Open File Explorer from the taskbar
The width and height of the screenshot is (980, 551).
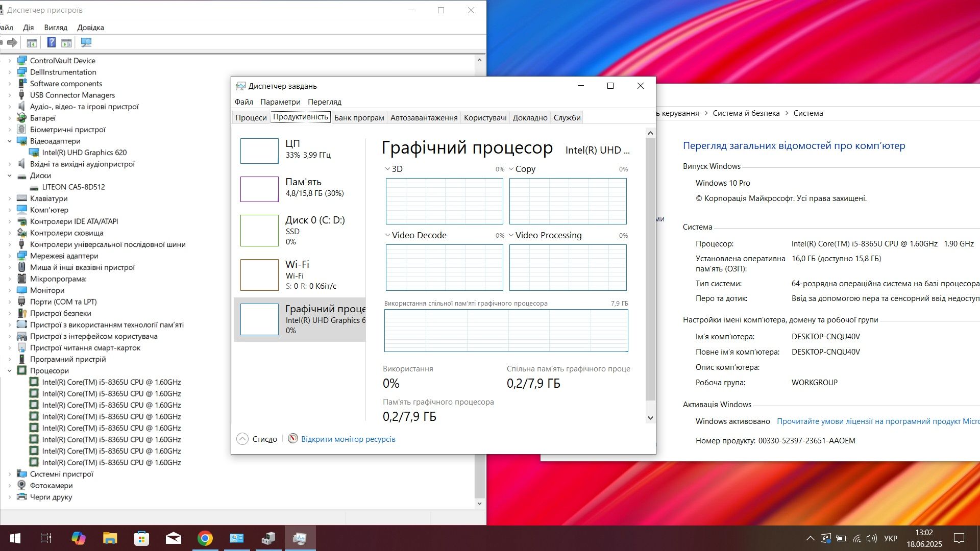[x=110, y=538]
